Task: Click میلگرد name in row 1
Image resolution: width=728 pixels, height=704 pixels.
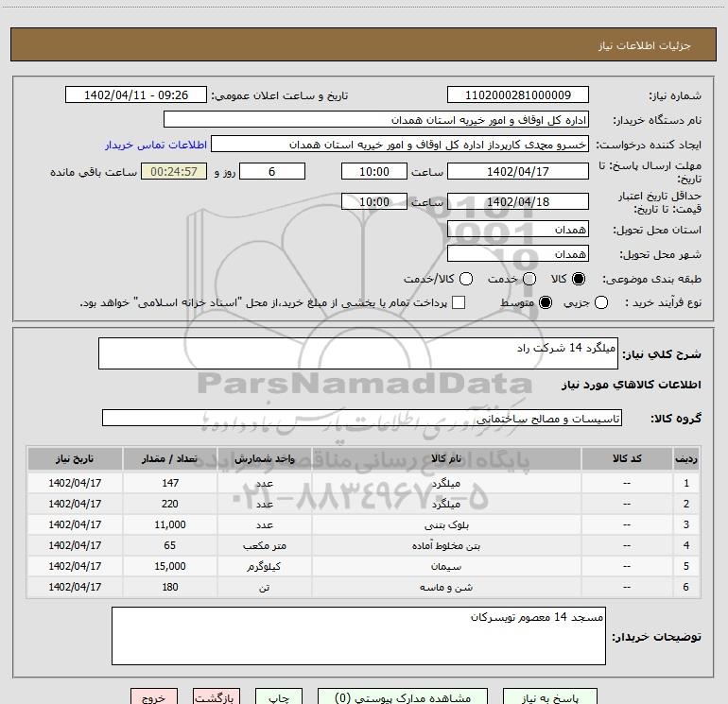Action: (446, 483)
